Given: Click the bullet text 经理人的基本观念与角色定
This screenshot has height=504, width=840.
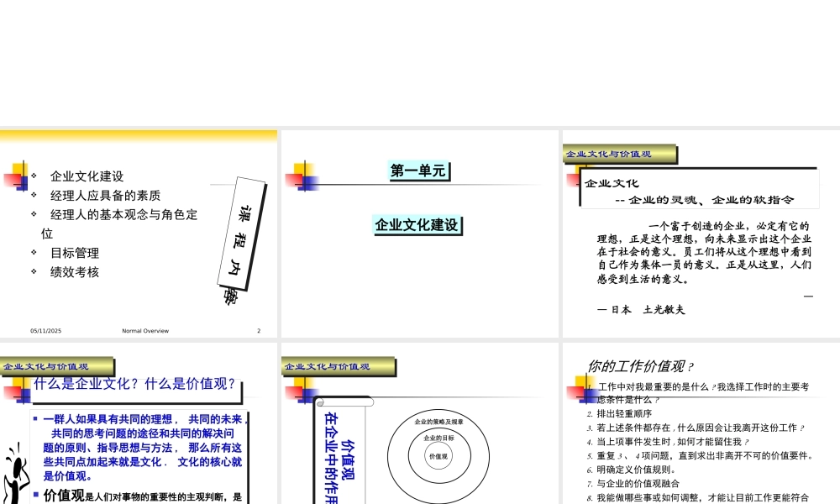Looking at the screenshot, I should pyautogui.click(x=123, y=215).
